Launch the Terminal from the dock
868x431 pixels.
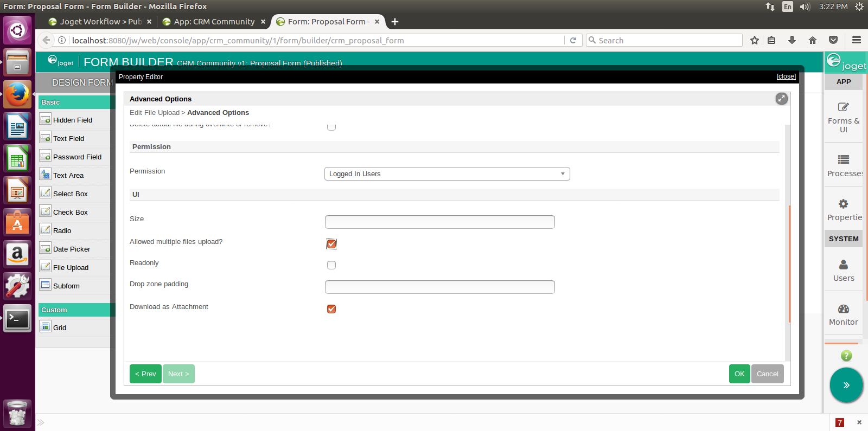tap(17, 318)
